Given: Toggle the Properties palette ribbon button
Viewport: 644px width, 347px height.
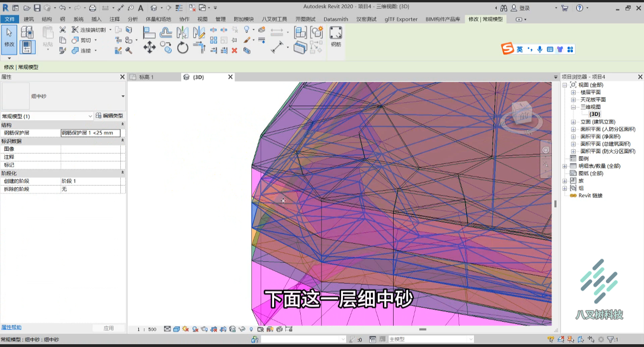Looking at the screenshot, I should pos(27,47).
